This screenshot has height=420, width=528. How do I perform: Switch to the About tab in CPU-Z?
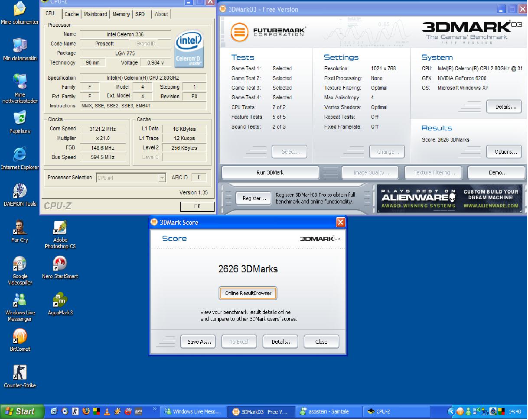tap(161, 14)
